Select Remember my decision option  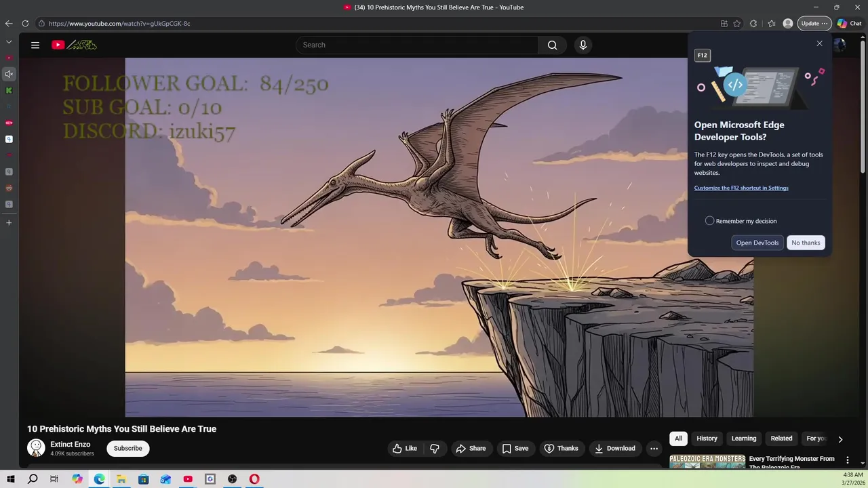point(709,221)
